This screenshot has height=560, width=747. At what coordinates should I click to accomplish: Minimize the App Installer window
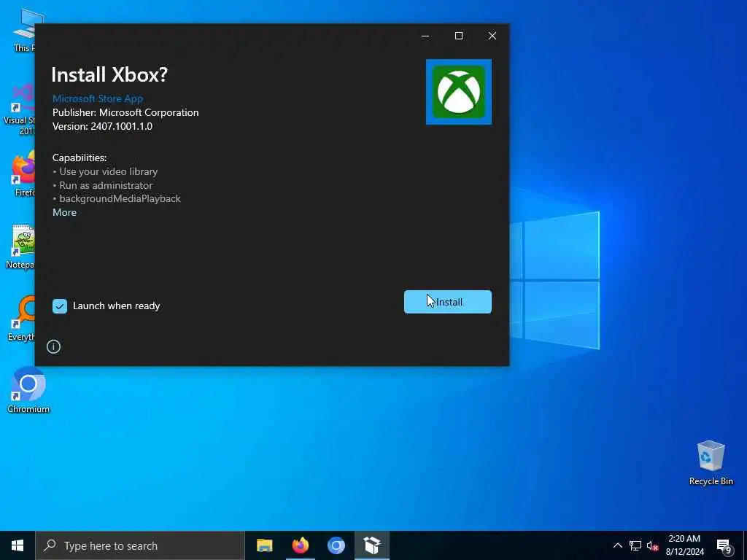(425, 36)
